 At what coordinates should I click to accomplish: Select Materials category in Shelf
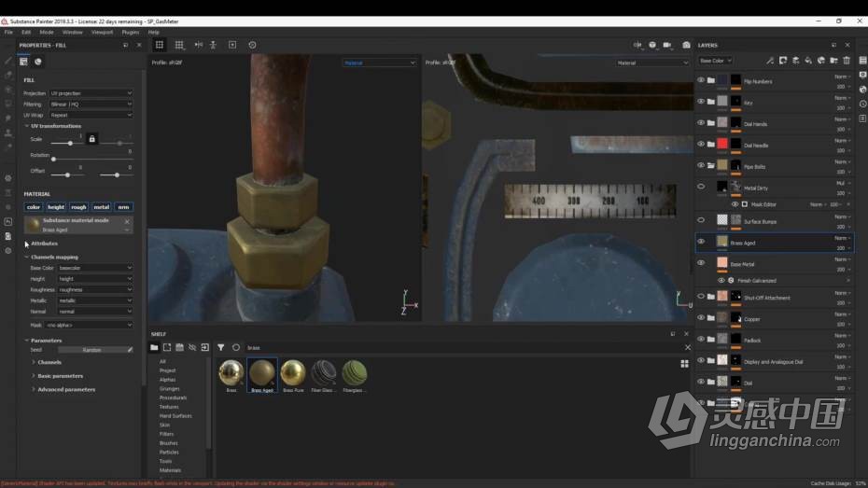170,470
